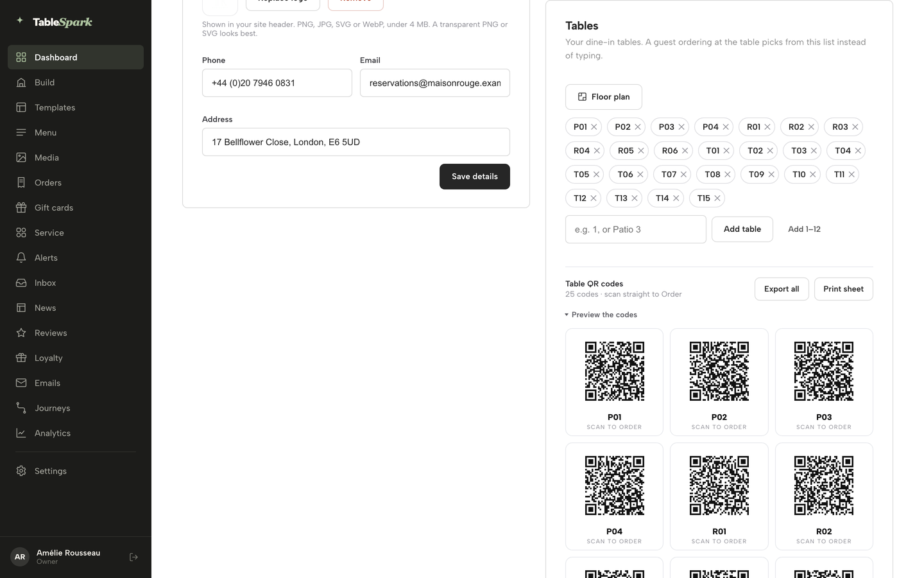Click the Add table button
This screenshot has height=578, width=924.
click(742, 229)
